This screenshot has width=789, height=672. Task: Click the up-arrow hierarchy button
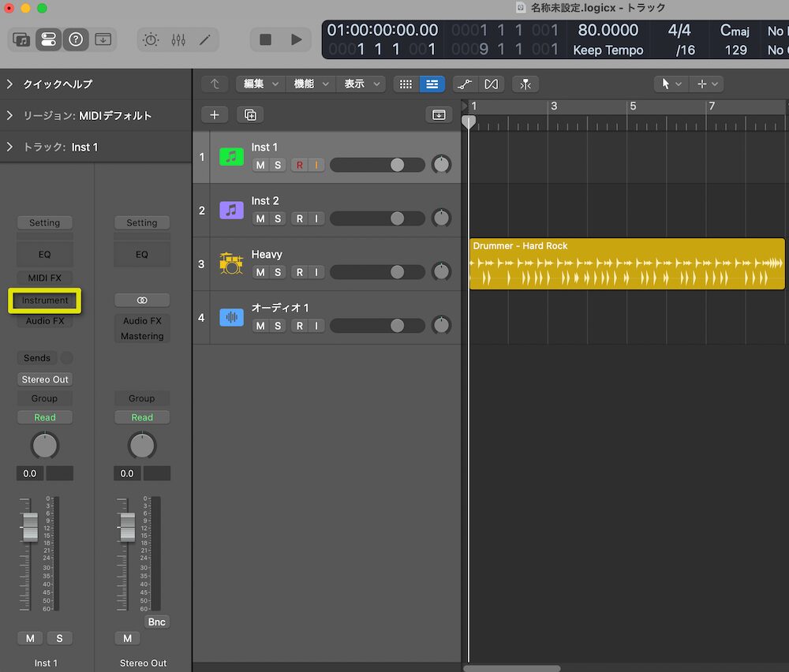[215, 84]
